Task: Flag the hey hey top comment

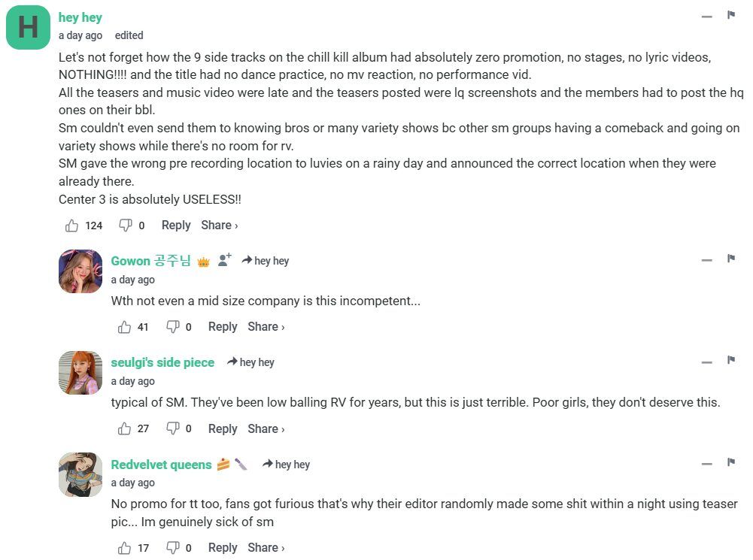Action: (x=731, y=15)
